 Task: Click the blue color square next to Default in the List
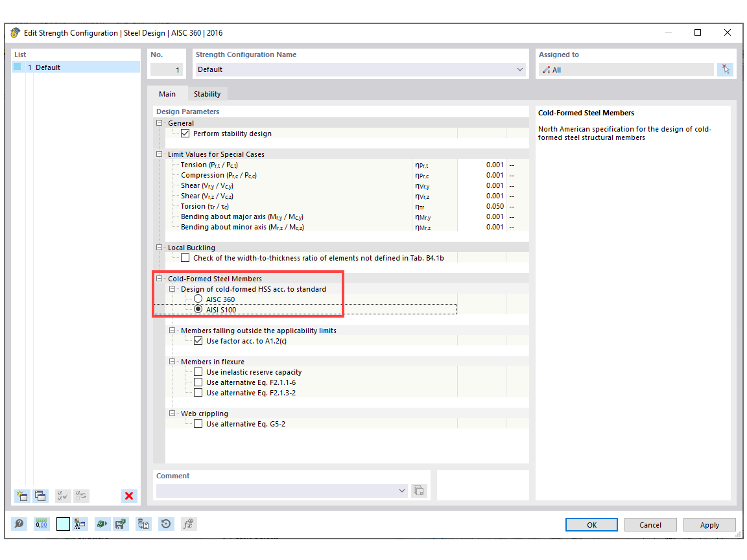(18, 67)
